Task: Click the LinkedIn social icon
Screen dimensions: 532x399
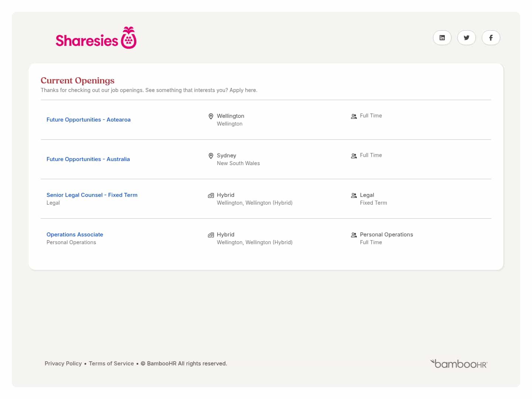Action: [442, 37]
